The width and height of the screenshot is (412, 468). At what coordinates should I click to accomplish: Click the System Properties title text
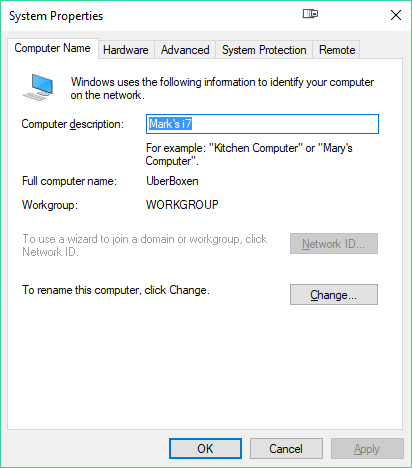[x=56, y=16]
